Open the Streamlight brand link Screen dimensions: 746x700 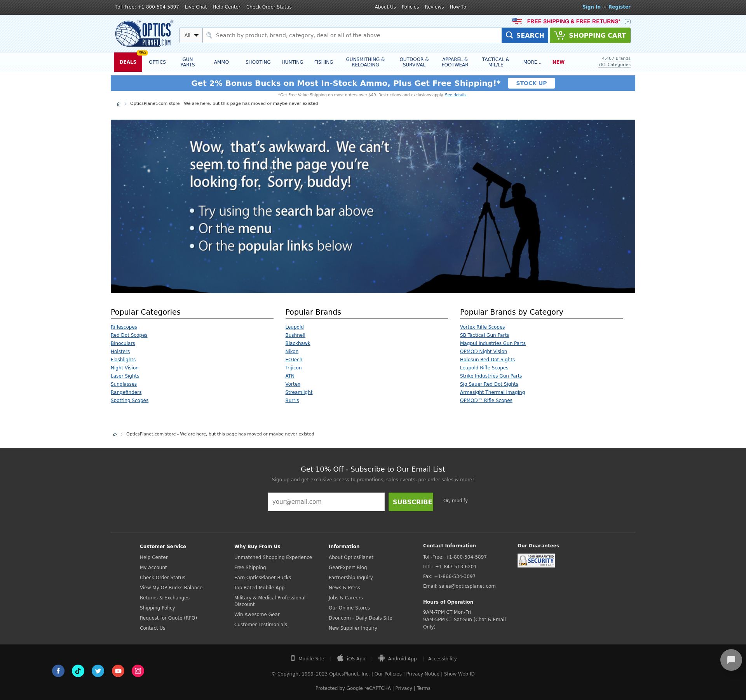pyautogui.click(x=299, y=392)
